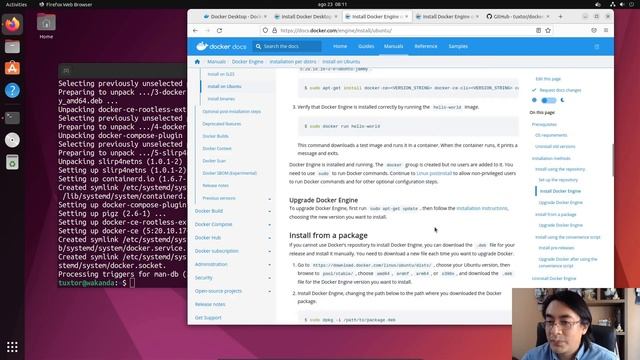640x360 pixels.
Task: Bookmark this page with the star icon
Action: click(x=548, y=31)
